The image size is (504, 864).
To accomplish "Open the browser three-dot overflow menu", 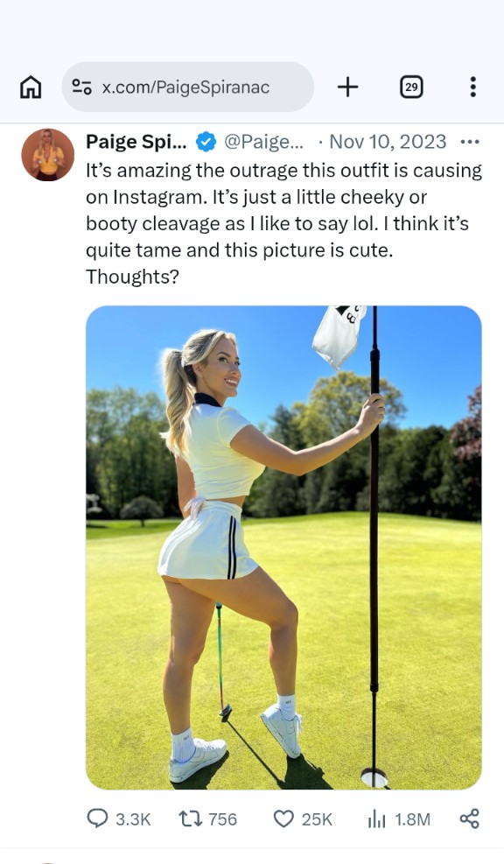I will 472,87.
